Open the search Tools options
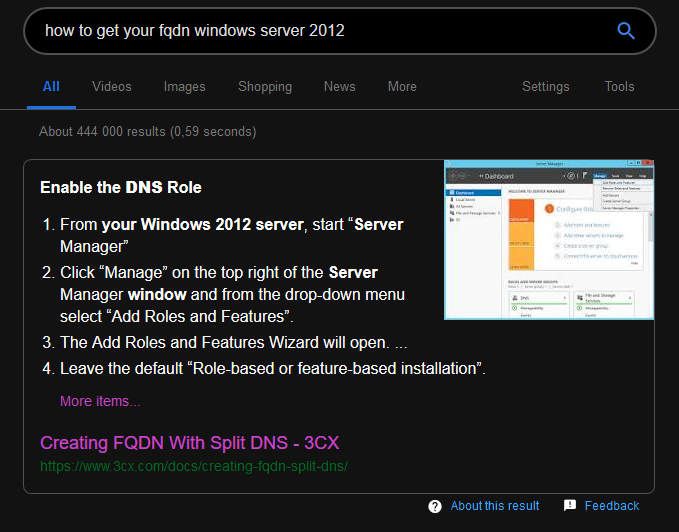Viewport: 679px width, 532px height. (619, 87)
